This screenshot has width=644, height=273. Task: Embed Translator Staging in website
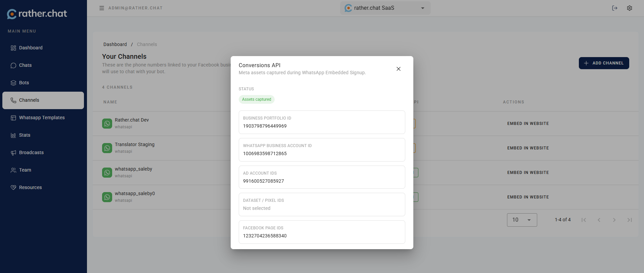pos(528,148)
